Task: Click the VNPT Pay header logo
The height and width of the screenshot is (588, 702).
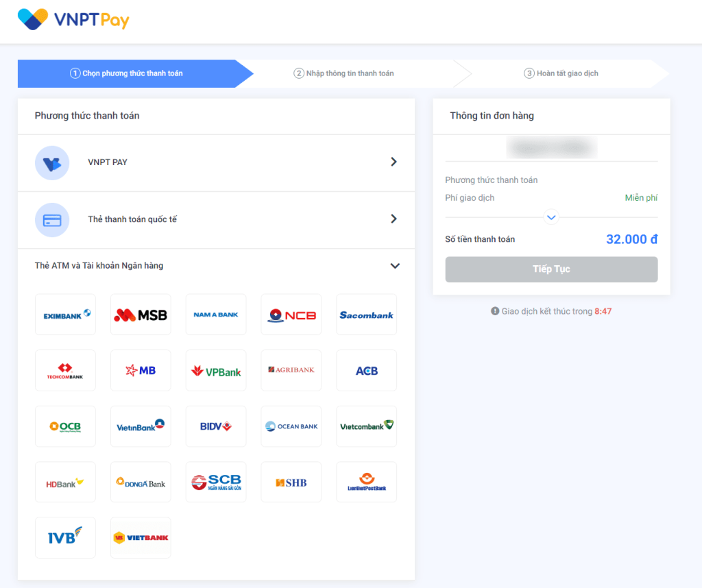Action: [73, 20]
